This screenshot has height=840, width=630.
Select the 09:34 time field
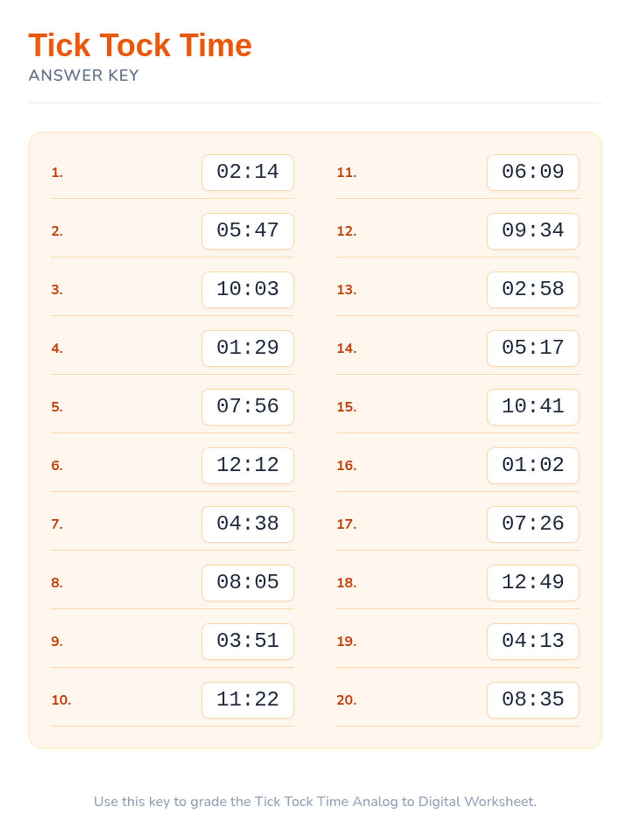point(533,231)
